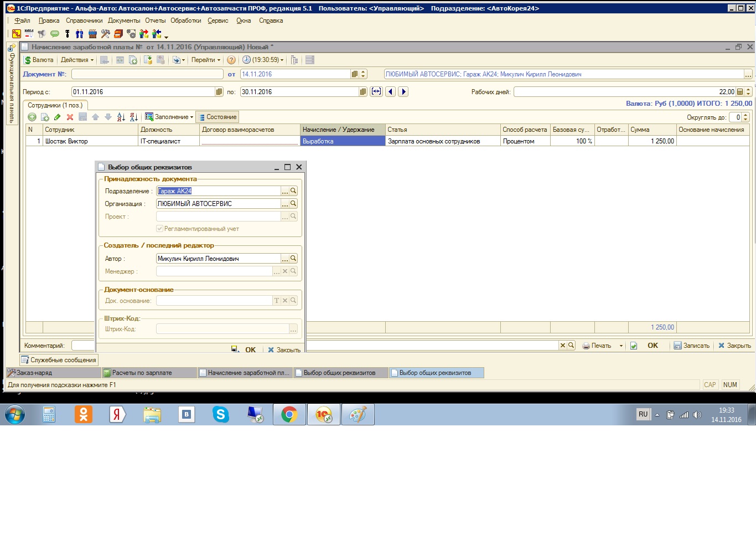Adjust the Округлять до spinner
The image size is (756, 535).
point(745,117)
